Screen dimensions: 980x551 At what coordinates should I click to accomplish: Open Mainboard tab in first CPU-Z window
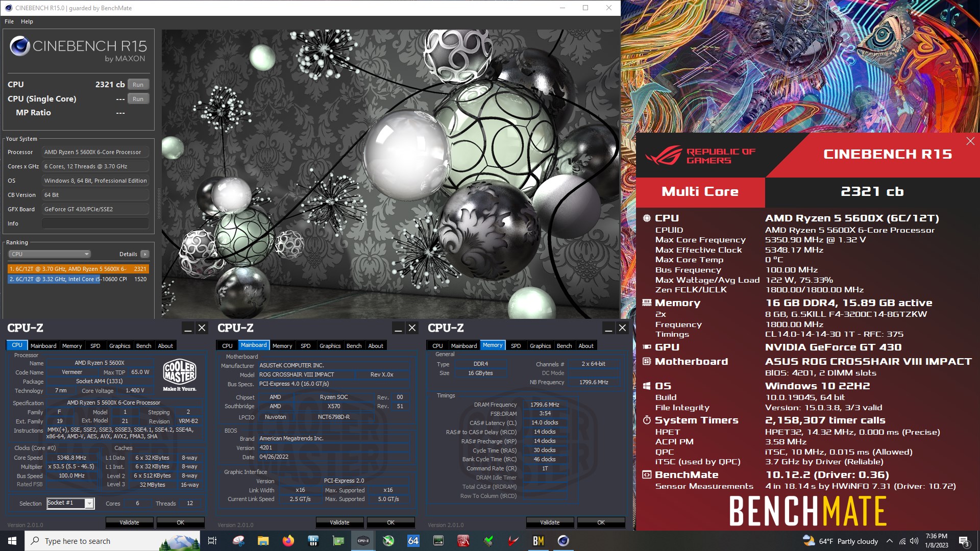pyautogui.click(x=43, y=346)
